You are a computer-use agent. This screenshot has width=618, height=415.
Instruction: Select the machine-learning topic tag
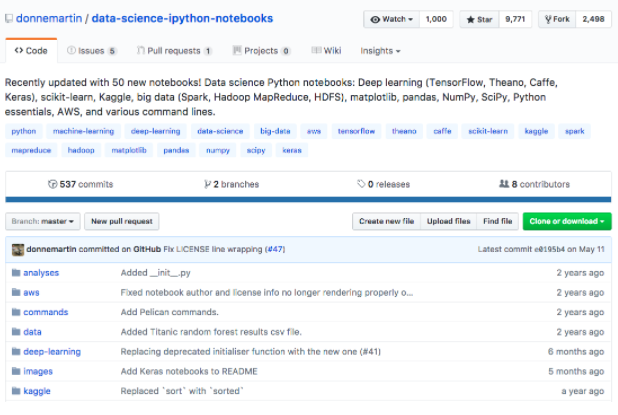point(84,131)
